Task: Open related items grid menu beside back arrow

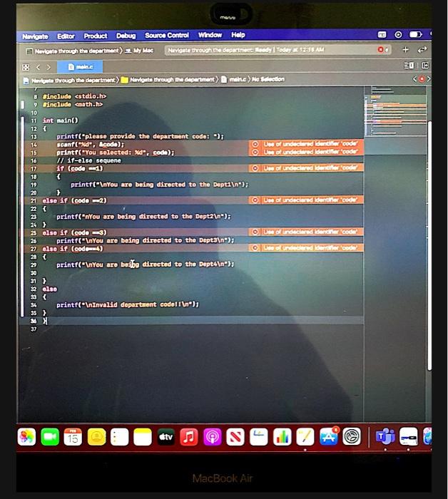Action: coord(26,67)
